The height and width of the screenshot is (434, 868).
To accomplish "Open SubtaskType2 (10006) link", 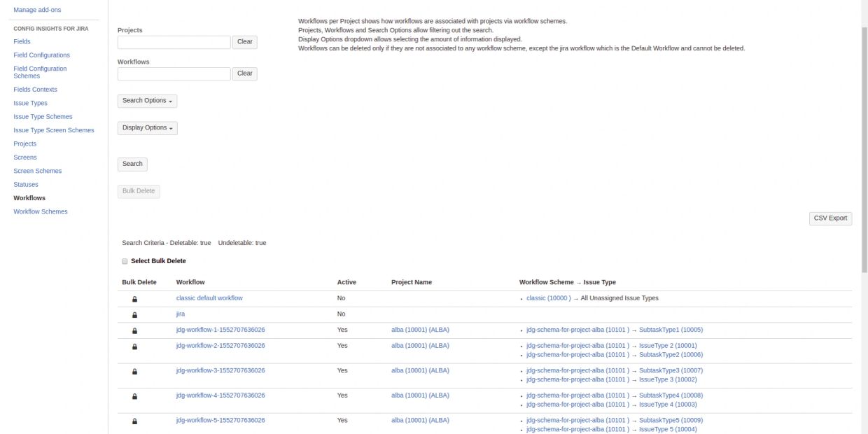I will tap(671, 355).
